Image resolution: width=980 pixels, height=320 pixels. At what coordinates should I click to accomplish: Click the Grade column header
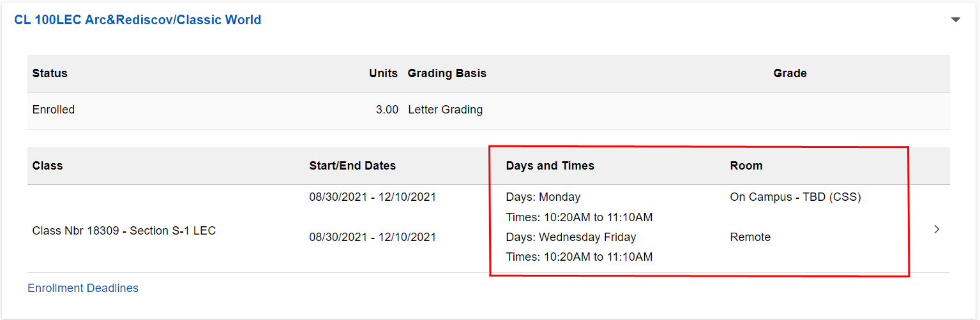tap(790, 73)
